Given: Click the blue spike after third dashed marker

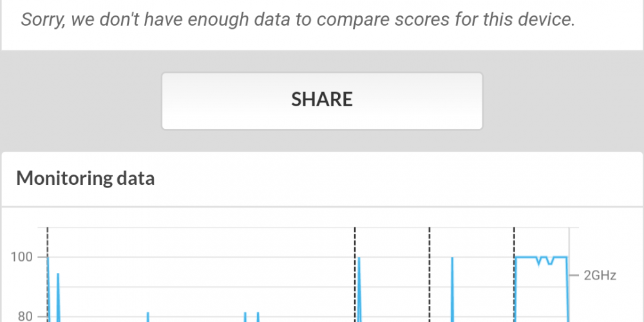Looking at the screenshot, I should click(x=452, y=289).
